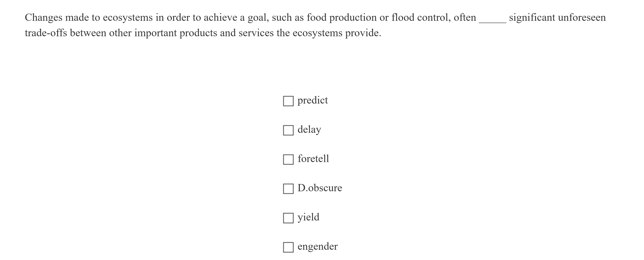Click the engender option text
This screenshot has height=260, width=644.
click(318, 246)
